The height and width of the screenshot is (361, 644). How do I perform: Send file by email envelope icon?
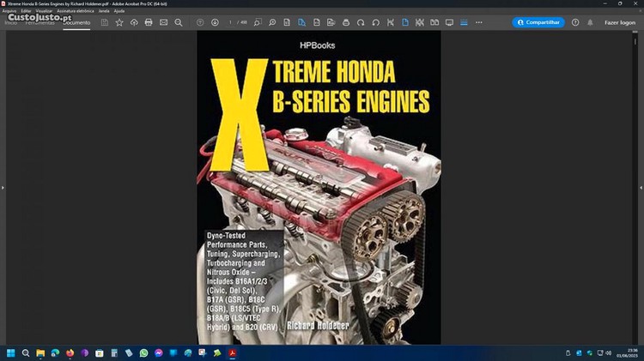[163, 22]
